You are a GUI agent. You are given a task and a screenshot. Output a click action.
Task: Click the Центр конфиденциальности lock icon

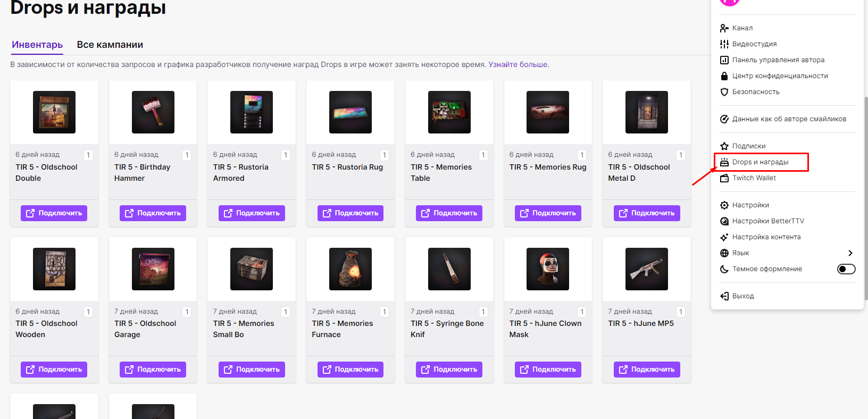coord(724,76)
